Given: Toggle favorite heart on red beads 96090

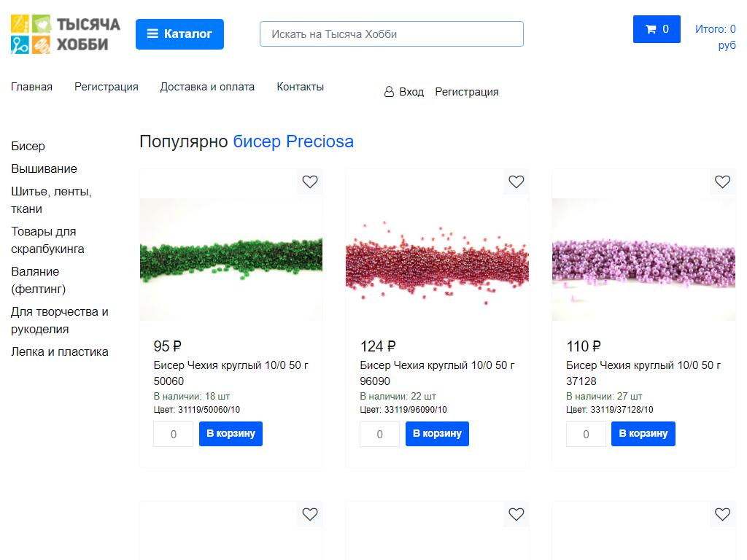Looking at the screenshot, I should 516,182.
